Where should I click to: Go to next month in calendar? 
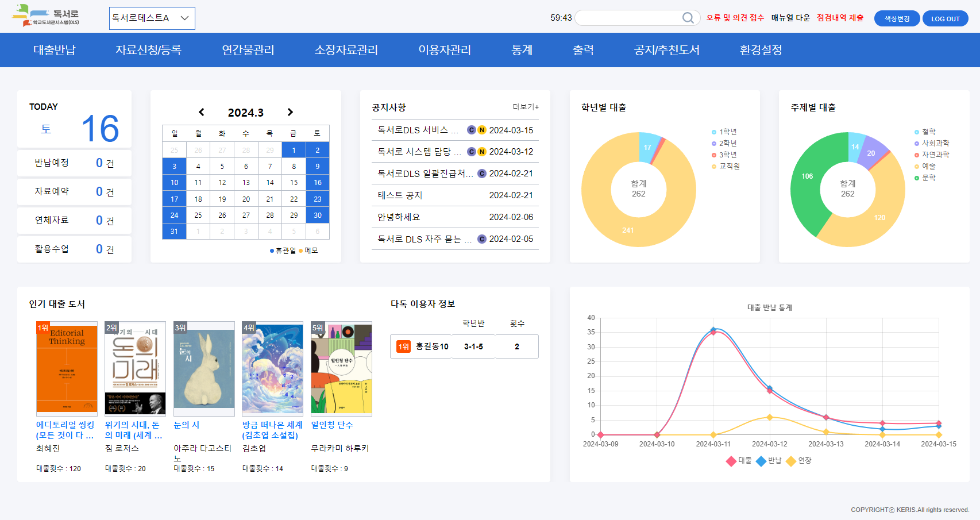pyautogui.click(x=290, y=112)
